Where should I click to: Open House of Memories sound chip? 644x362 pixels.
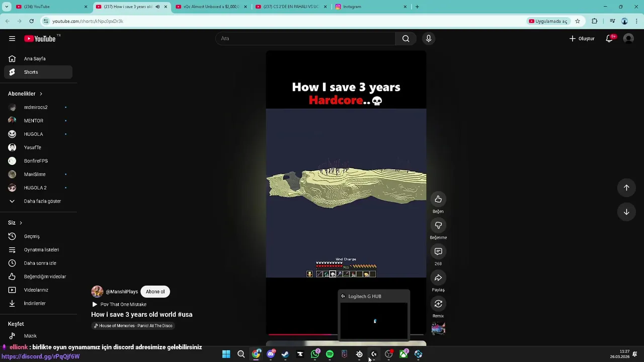(133, 326)
